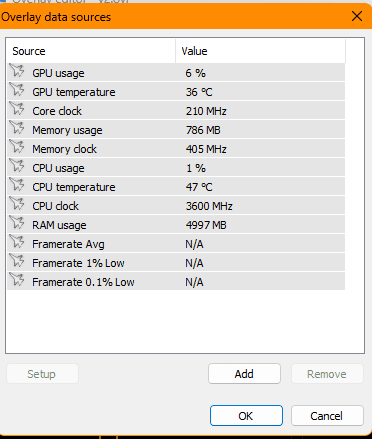Click the 6 % value cell
Viewport: 372px width, 439px height.
[x=195, y=73]
